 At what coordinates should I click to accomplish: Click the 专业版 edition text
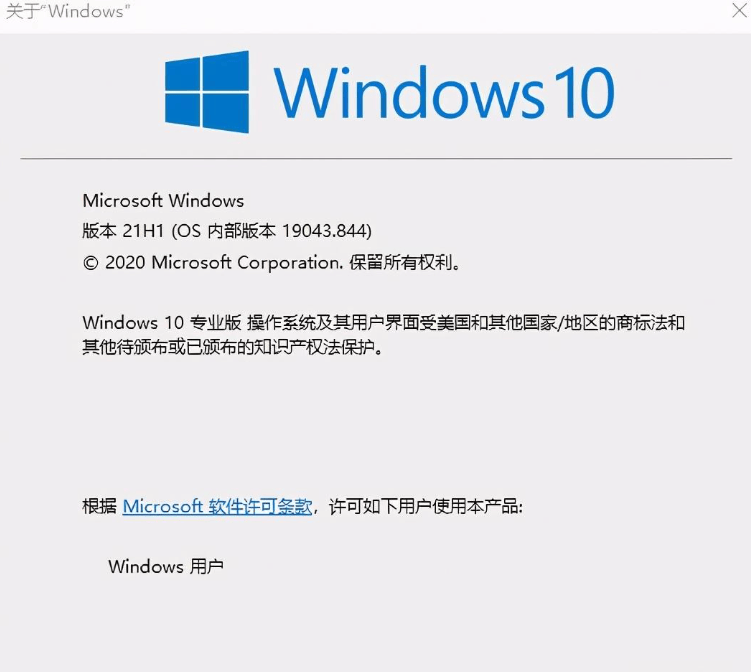tap(216, 323)
